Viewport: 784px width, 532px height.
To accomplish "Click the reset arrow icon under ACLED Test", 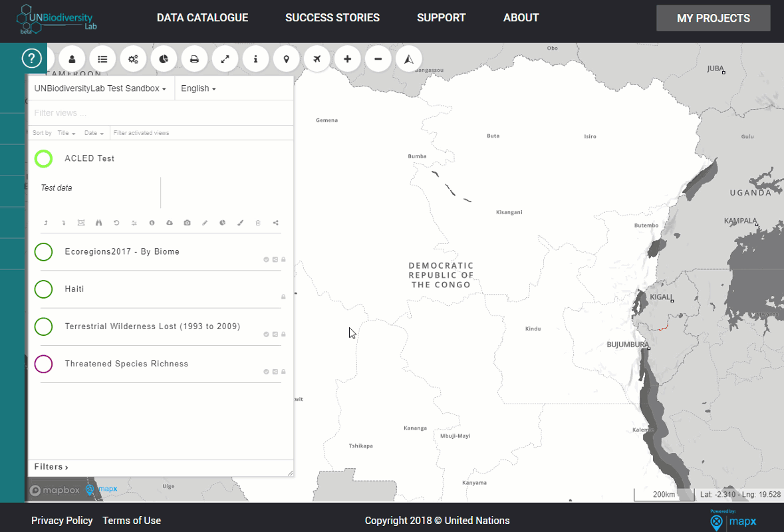I will coord(116,223).
